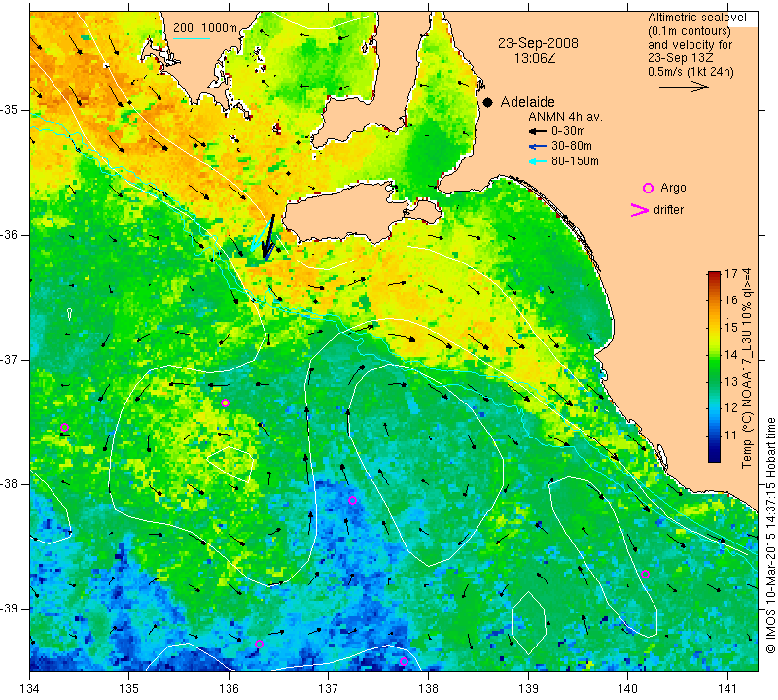Click the ANMN mooring arrows west of Kangaroo Island

265,237
